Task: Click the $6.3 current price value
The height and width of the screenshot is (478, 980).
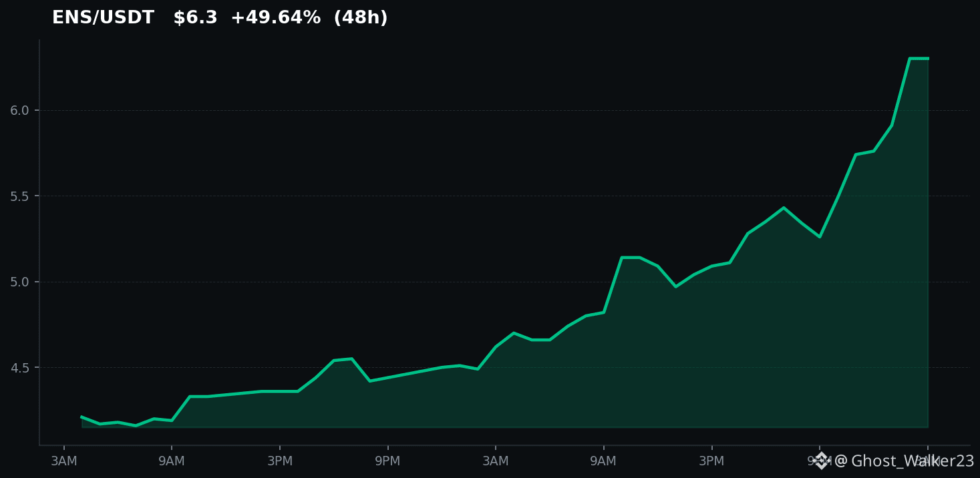Action: (x=195, y=18)
